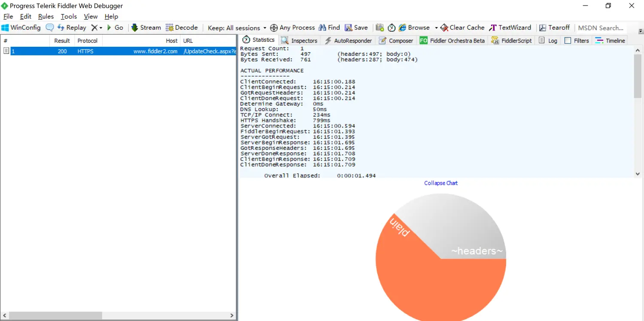Click the session list horizontal scrollbar thumb

point(55,315)
